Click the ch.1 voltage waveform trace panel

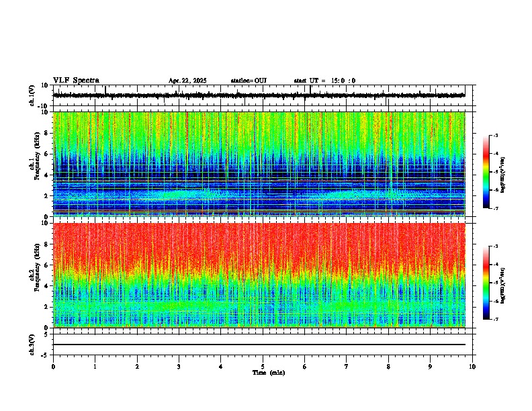(263, 95)
